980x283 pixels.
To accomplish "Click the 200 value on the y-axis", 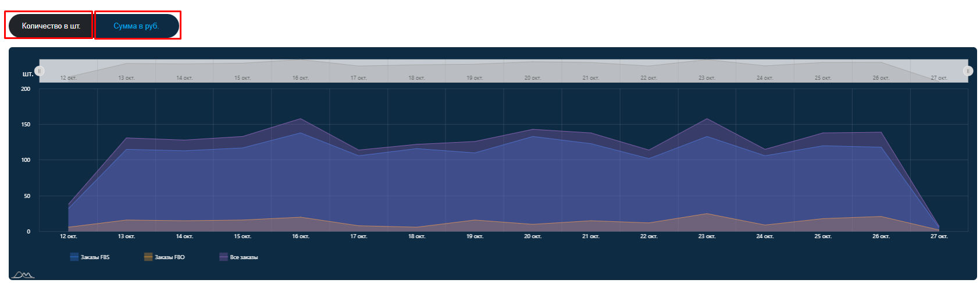I will click(26, 89).
